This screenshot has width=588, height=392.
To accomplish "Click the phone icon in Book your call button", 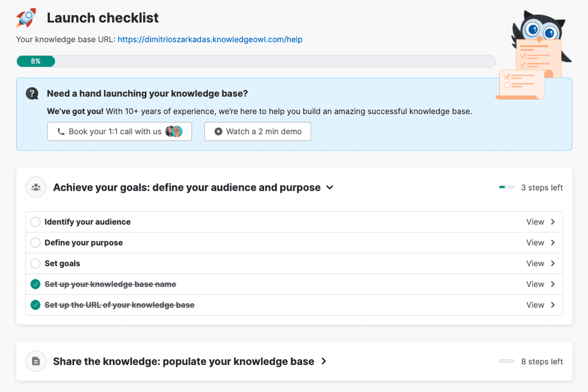I will click(x=60, y=131).
